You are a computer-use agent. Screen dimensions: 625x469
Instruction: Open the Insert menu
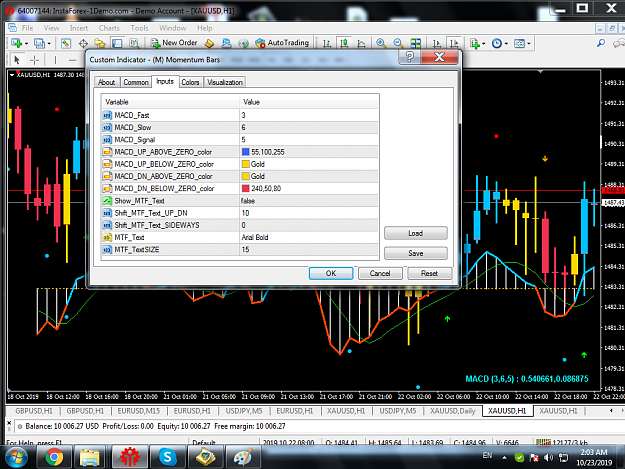[79, 28]
